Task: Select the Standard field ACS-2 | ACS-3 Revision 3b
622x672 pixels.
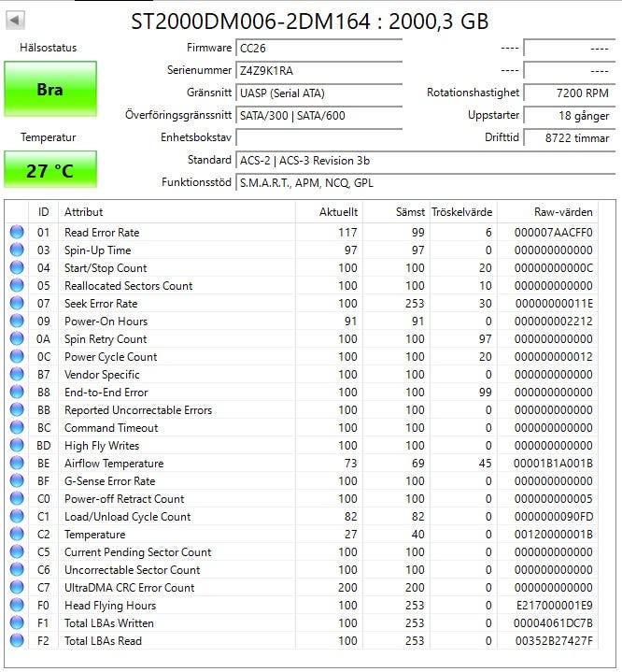Action: (x=425, y=160)
